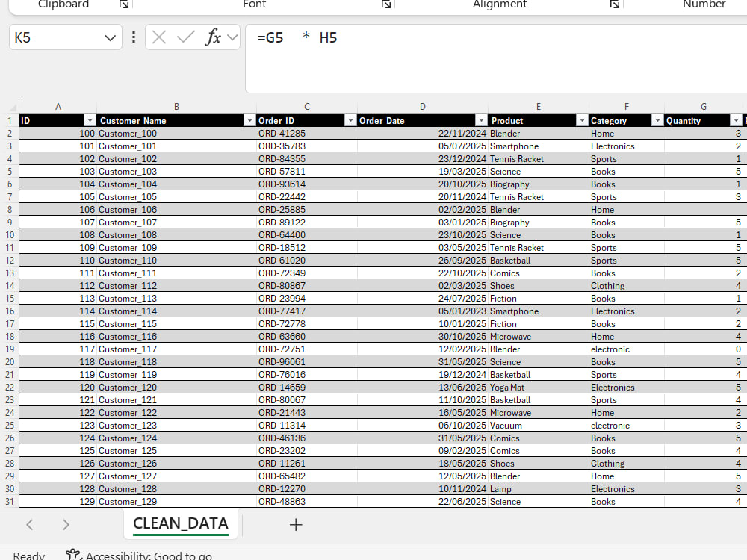Open Order_ID column filter dropdown
Image resolution: width=747 pixels, height=560 pixels.
350,120
